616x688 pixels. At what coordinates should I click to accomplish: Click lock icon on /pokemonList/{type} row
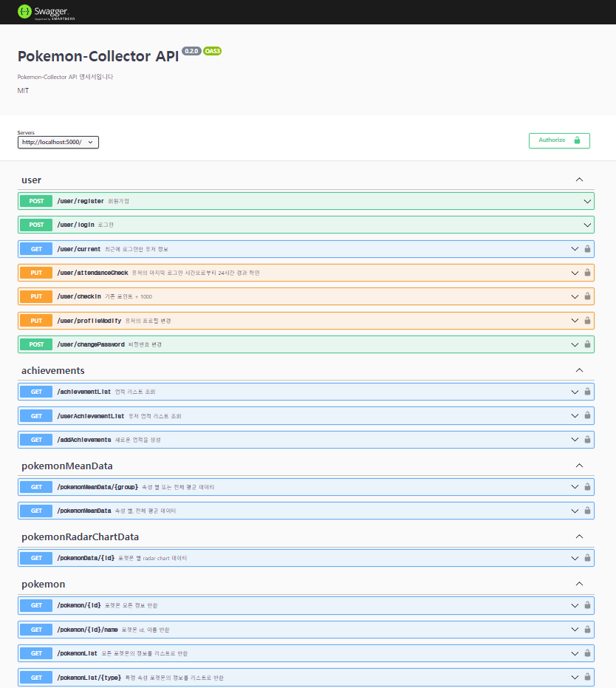click(x=587, y=677)
